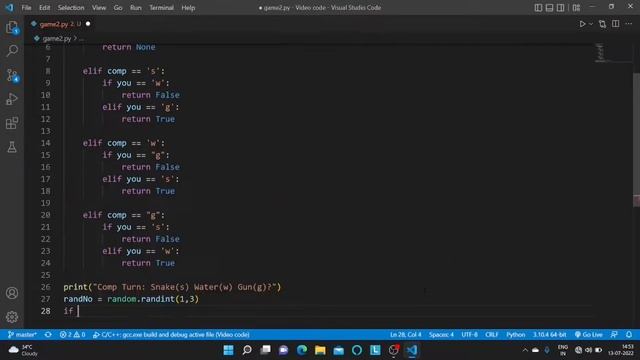Open the Terminal menu
This screenshot has width=640, height=360.
(x=162, y=8)
